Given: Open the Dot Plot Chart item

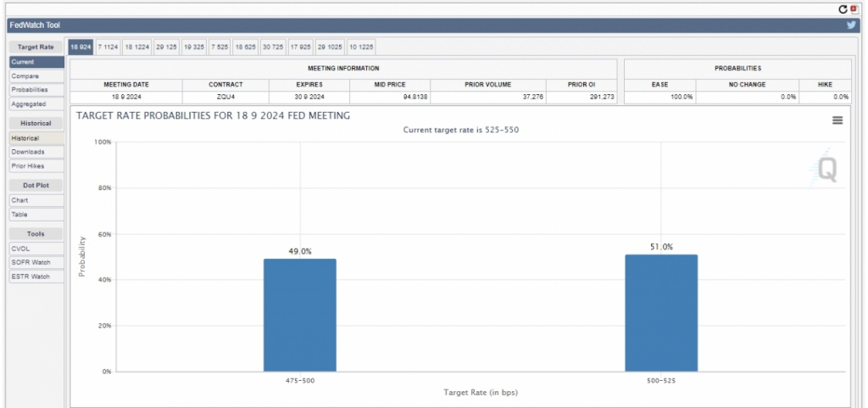Looking at the screenshot, I should pos(19,200).
